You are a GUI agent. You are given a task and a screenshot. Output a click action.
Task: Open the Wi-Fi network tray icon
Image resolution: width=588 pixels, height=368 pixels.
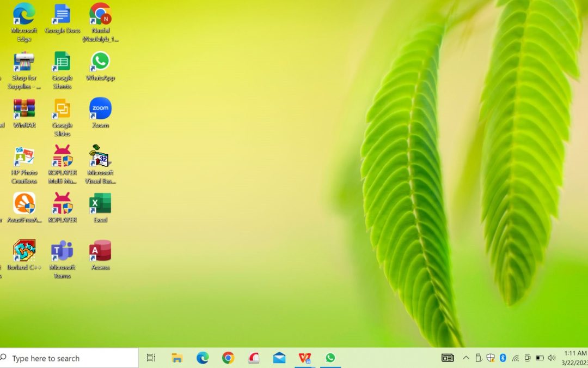(515, 358)
